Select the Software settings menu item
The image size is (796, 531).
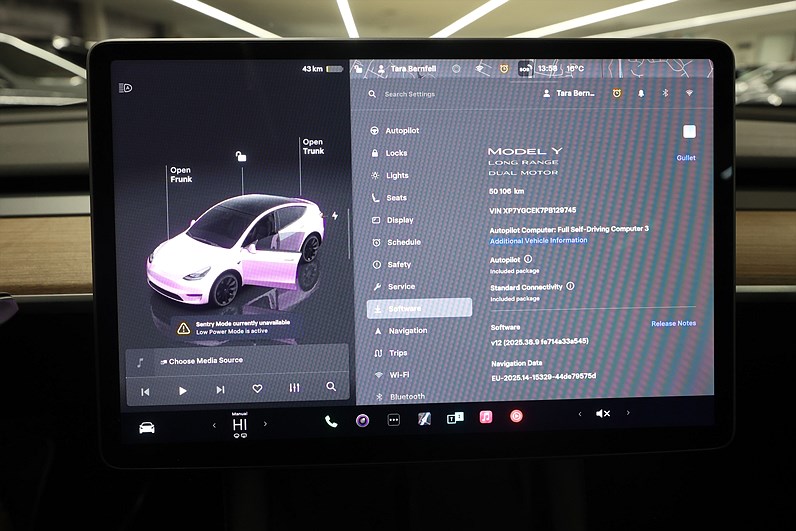pyautogui.click(x=419, y=309)
